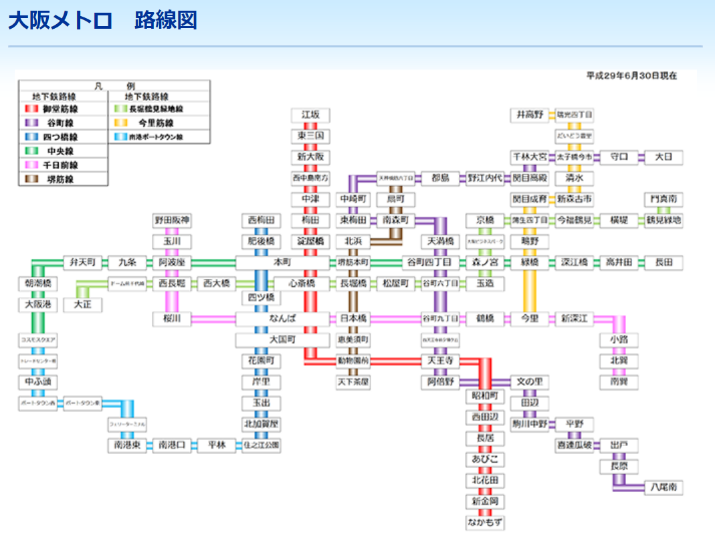Click the orange 今里筋線 legend swatch
The image size is (715, 547).
coord(121,123)
